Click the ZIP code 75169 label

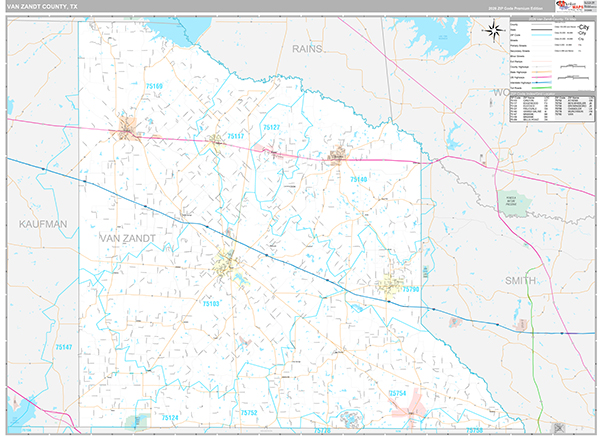coord(153,89)
